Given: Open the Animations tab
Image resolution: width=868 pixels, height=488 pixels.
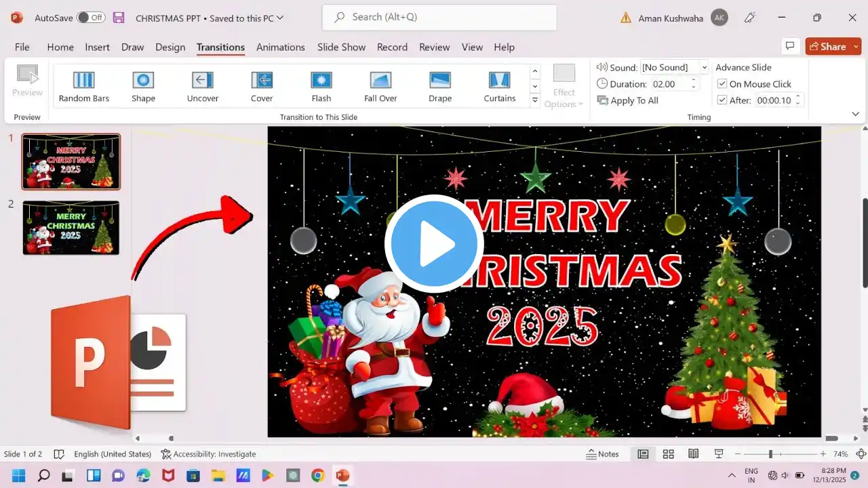Looking at the screenshot, I should 280,47.
